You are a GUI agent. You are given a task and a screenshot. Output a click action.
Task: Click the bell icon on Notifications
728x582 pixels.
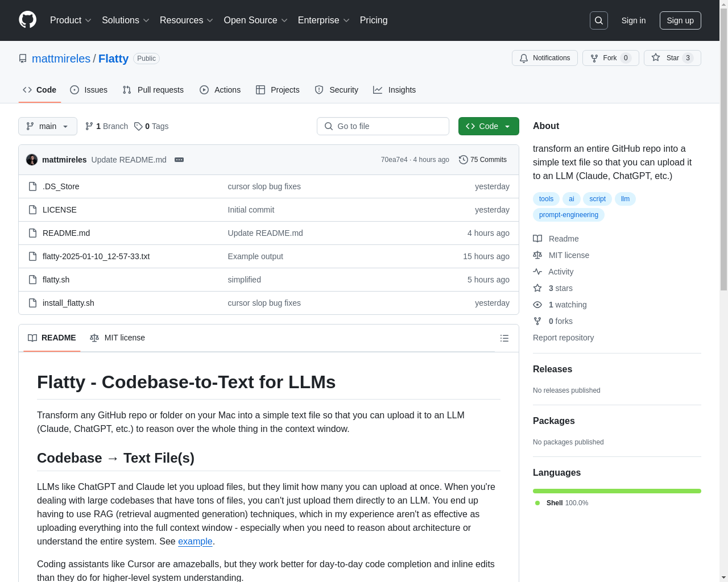pos(524,58)
